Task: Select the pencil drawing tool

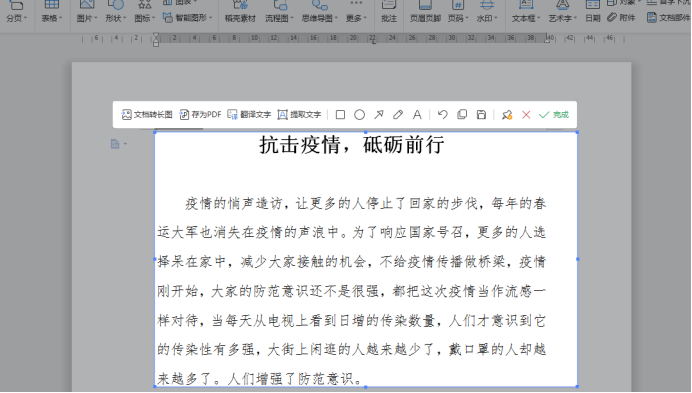Action: point(398,115)
